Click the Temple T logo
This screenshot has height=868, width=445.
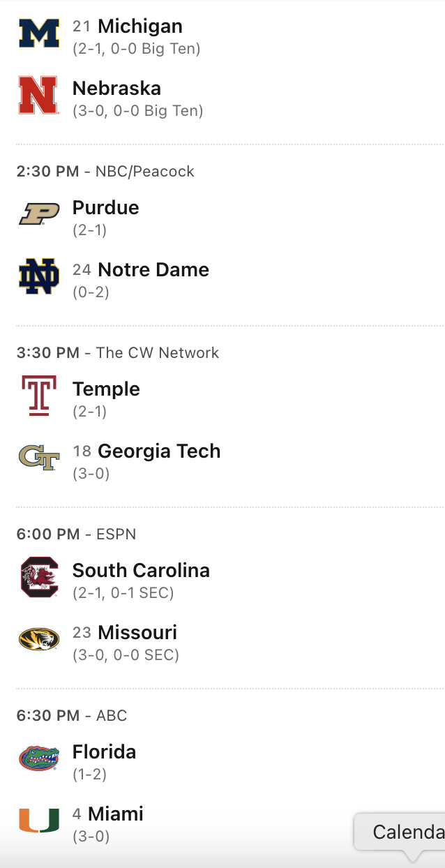(x=39, y=396)
